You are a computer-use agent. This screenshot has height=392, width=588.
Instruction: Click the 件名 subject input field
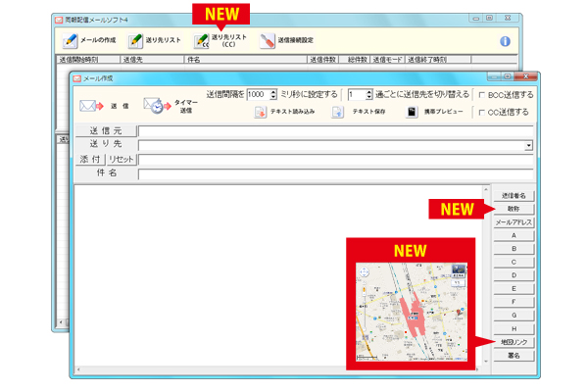(x=333, y=174)
